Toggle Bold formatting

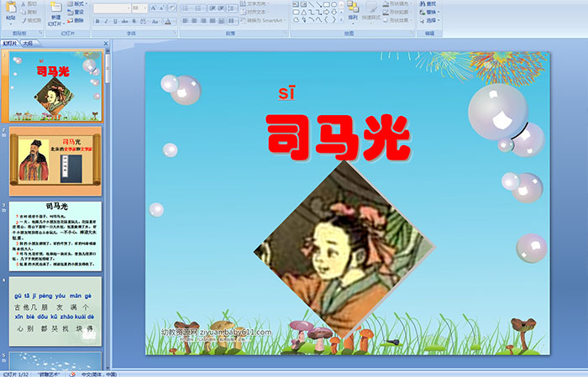97,21
